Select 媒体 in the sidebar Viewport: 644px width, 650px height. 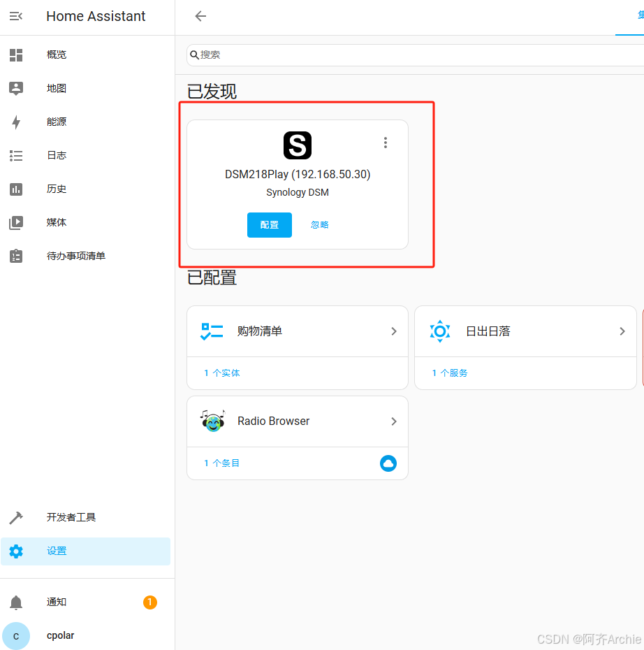(x=85, y=223)
